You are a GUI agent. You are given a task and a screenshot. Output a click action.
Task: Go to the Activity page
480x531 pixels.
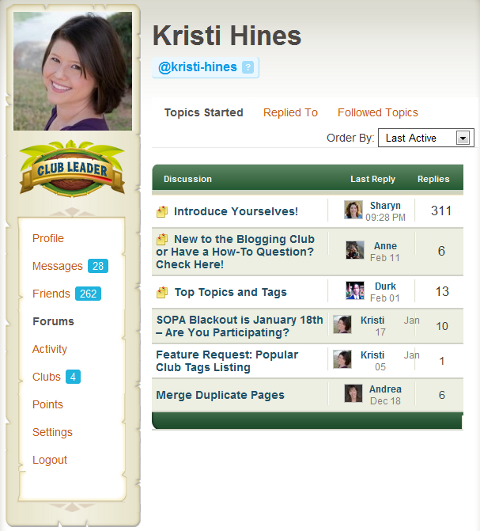(x=49, y=349)
